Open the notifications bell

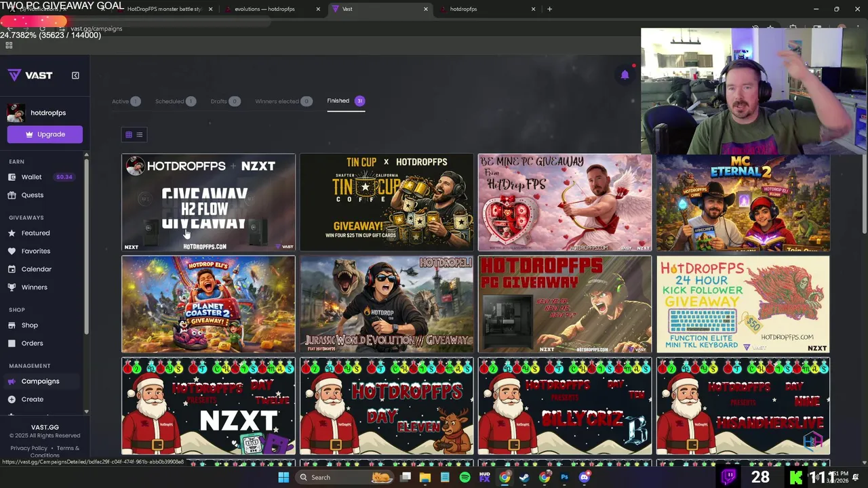(x=625, y=75)
